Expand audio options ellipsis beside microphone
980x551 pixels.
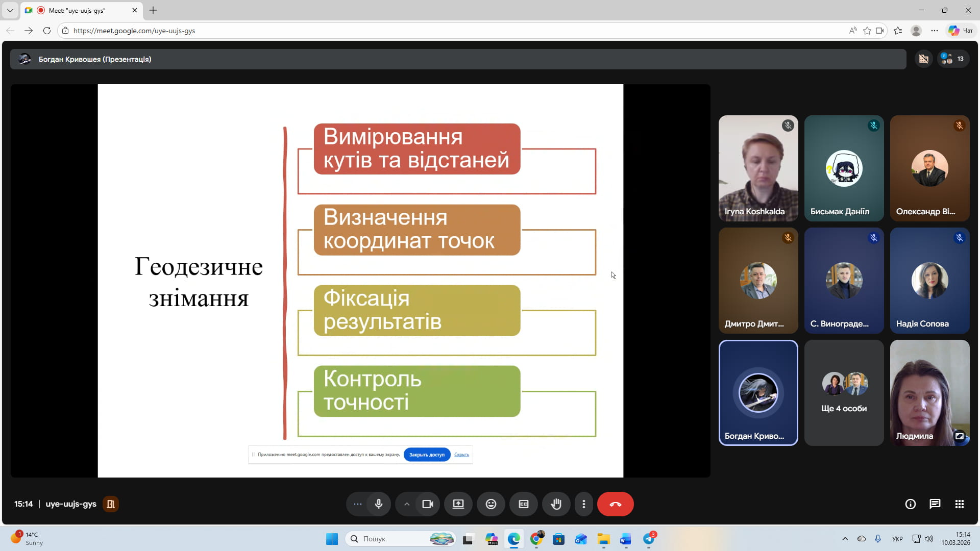pyautogui.click(x=358, y=504)
